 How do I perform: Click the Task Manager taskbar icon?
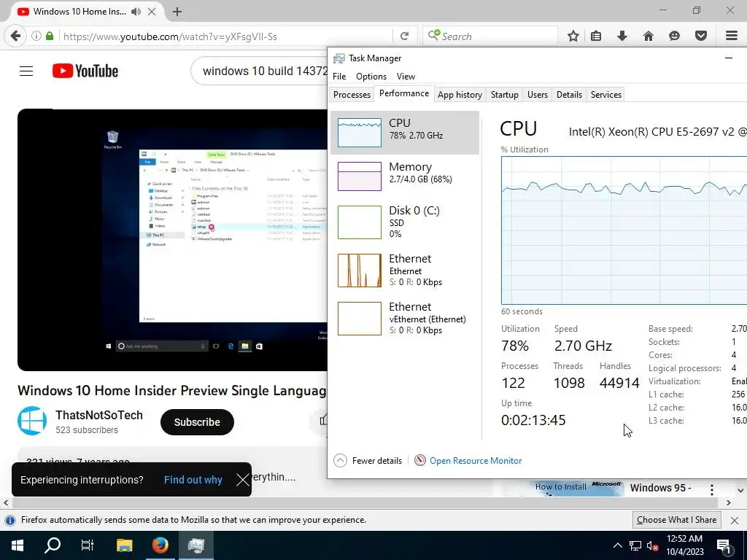pos(196,545)
